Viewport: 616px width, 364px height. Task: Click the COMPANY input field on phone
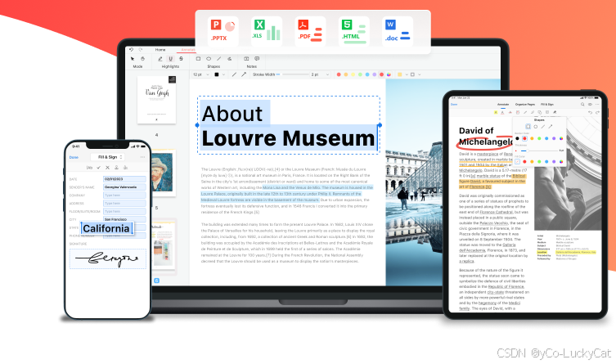(x=124, y=195)
